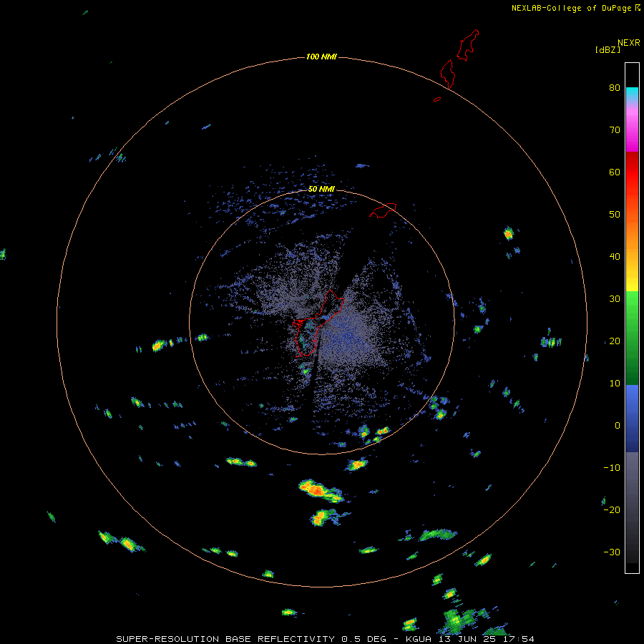Click the 50 value on the dBZ scale
Screen dimensions: 644x644
pos(615,215)
